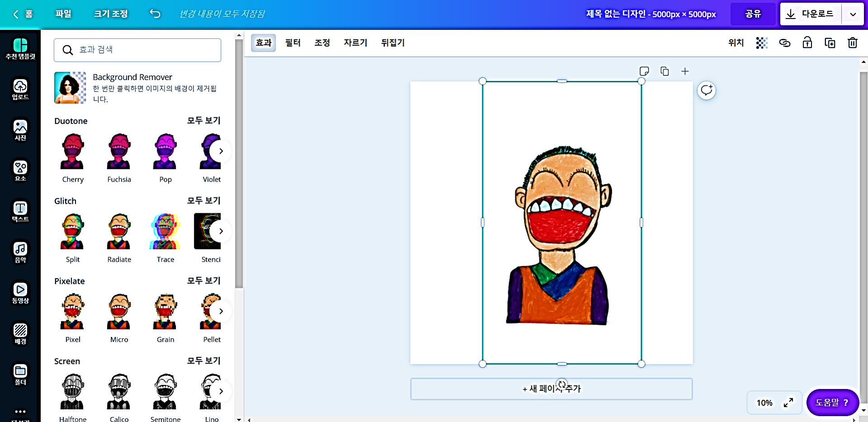This screenshot has height=422, width=868.
Task: Open the photos panel (사진)
Action: point(20,130)
